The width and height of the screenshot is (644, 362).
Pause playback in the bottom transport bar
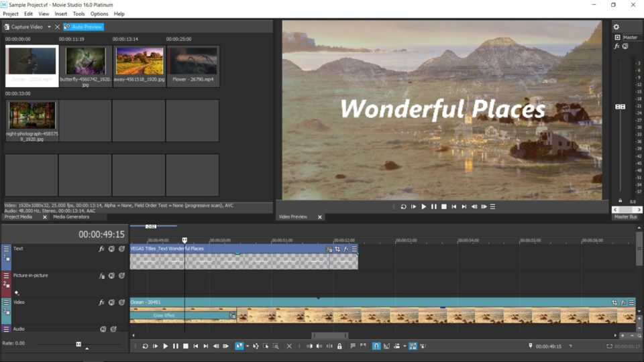coord(175,347)
